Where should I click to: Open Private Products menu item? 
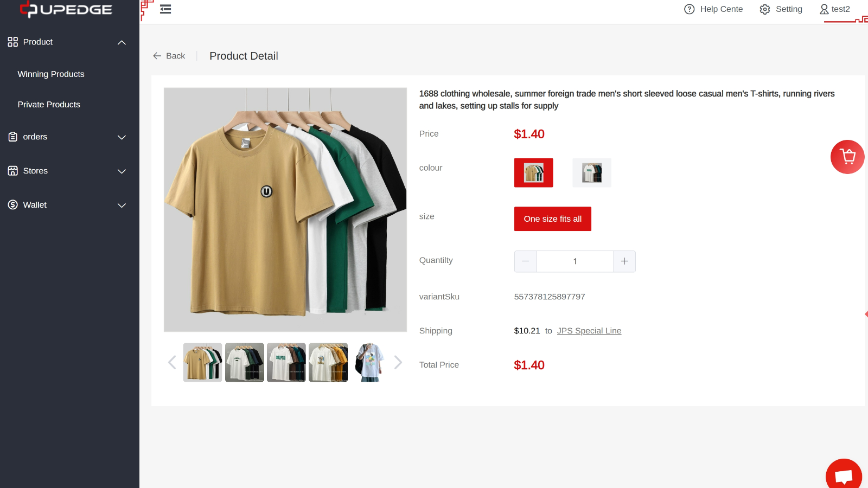(49, 104)
